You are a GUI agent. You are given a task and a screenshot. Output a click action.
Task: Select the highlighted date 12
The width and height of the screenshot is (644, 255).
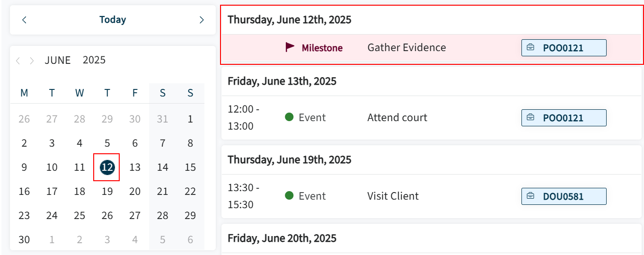(x=107, y=167)
